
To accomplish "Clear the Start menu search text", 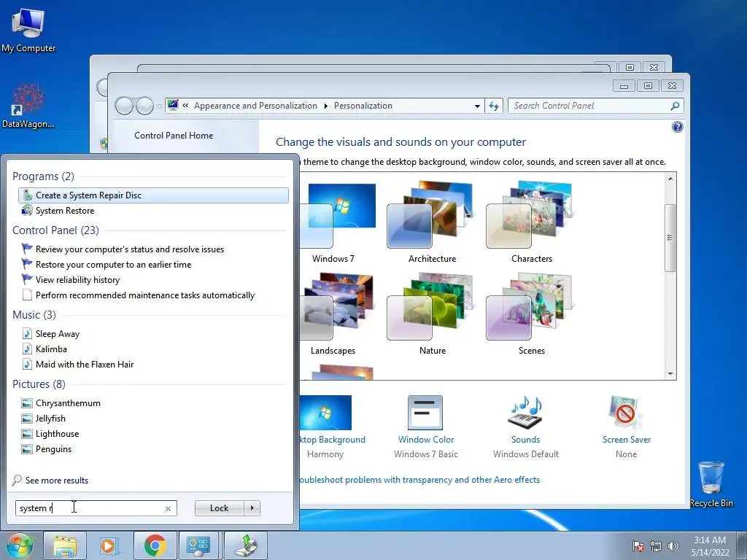I will [169, 508].
